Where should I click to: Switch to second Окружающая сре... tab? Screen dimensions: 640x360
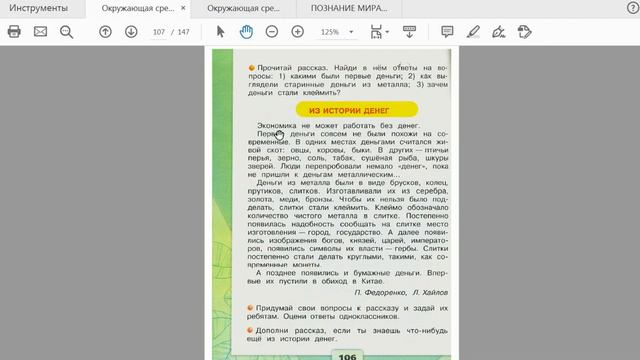coord(243,8)
